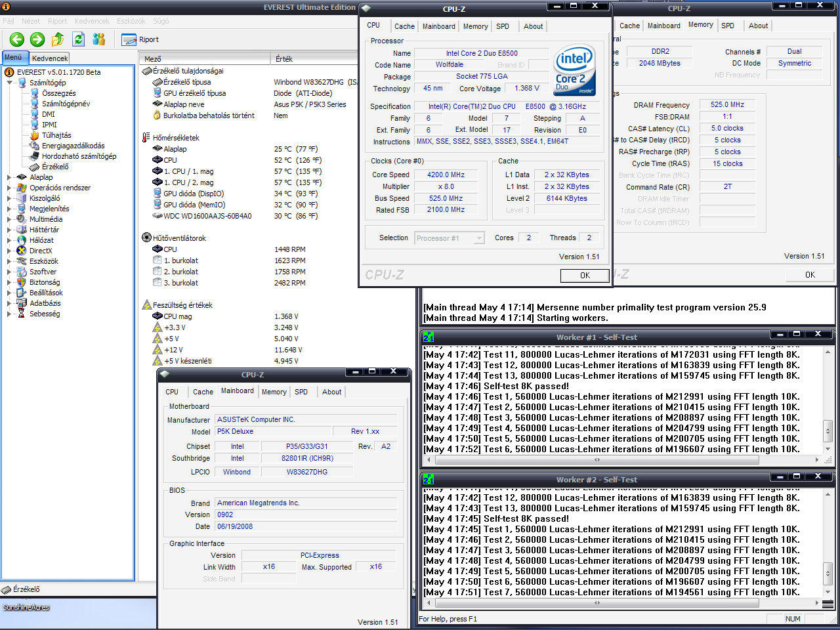Click the Hűtőventilátorok fan icon
Image resolution: width=840 pixels, height=630 pixels.
(146, 238)
